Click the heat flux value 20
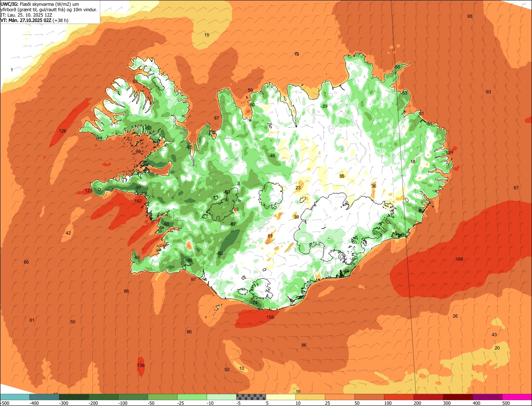532x406 pixels. (x=497, y=348)
